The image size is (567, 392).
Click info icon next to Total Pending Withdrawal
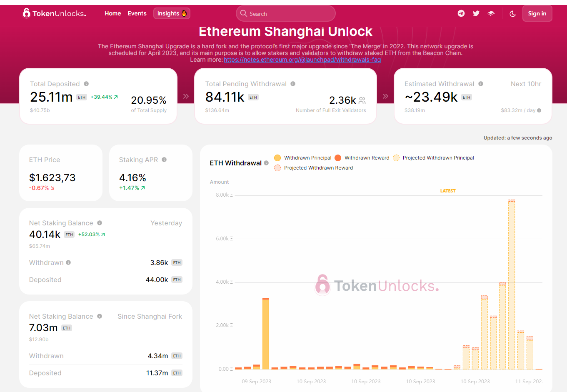point(293,84)
